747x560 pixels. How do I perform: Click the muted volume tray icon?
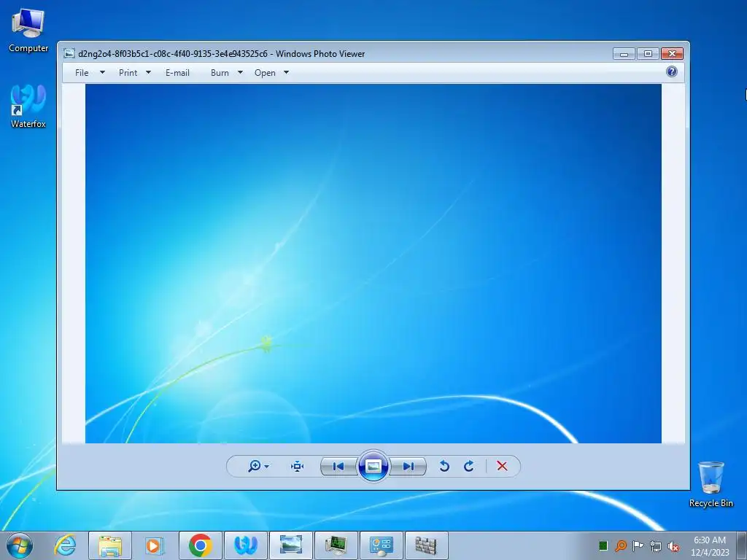click(673, 546)
